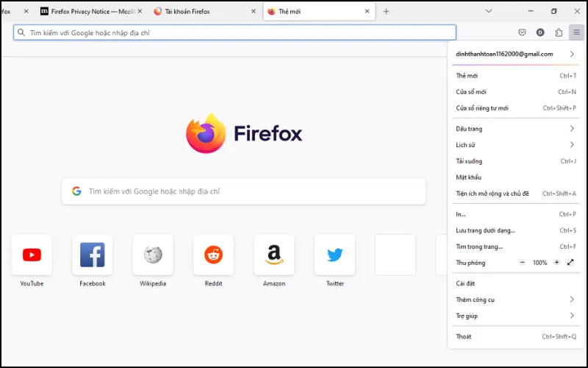Open Twitter shortcut tile
588x368 pixels.
pyautogui.click(x=335, y=255)
